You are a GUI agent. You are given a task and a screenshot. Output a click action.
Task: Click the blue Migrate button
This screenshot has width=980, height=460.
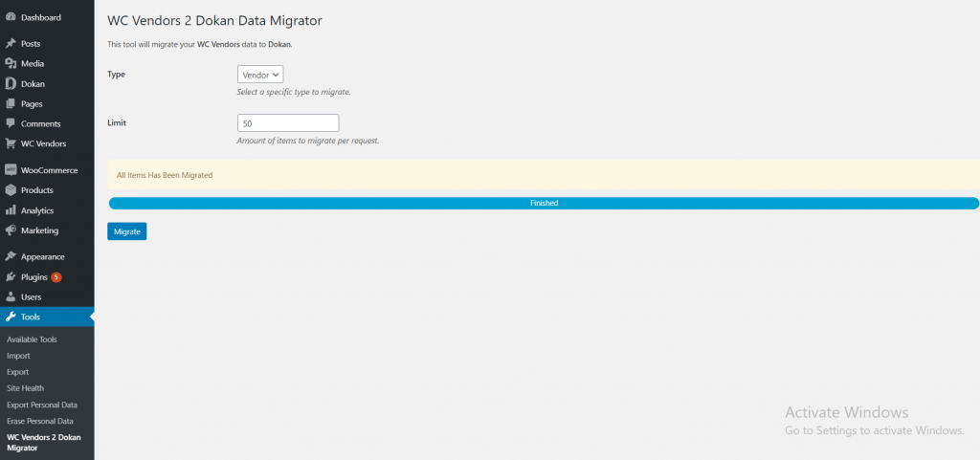pos(127,230)
